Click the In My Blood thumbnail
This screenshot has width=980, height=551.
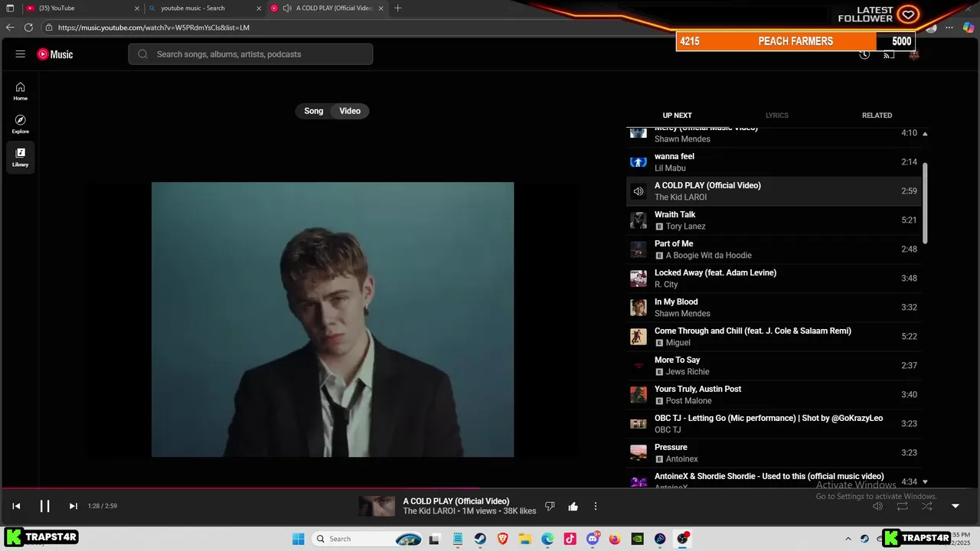click(639, 308)
